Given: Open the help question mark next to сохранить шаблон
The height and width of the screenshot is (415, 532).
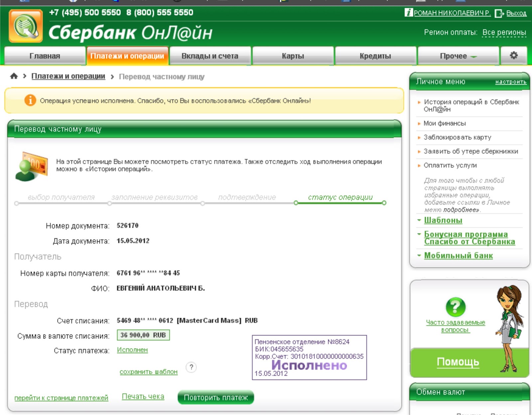Looking at the screenshot, I should tap(191, 367).
